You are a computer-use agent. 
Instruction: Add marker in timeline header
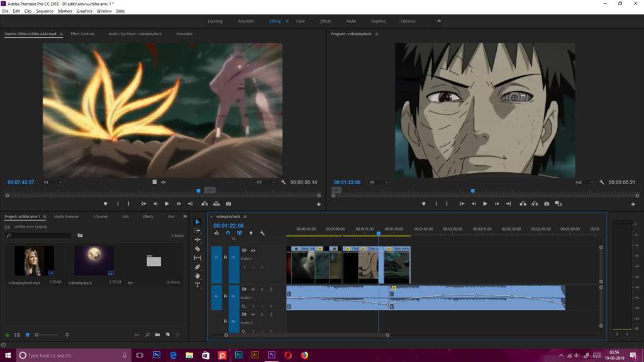pos(251,233)
